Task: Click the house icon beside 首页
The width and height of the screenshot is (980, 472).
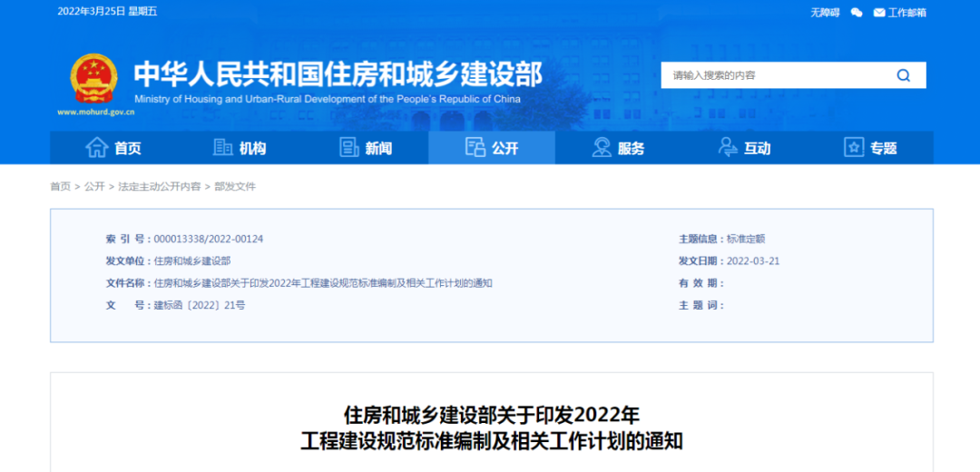Action: click(96, 148)
